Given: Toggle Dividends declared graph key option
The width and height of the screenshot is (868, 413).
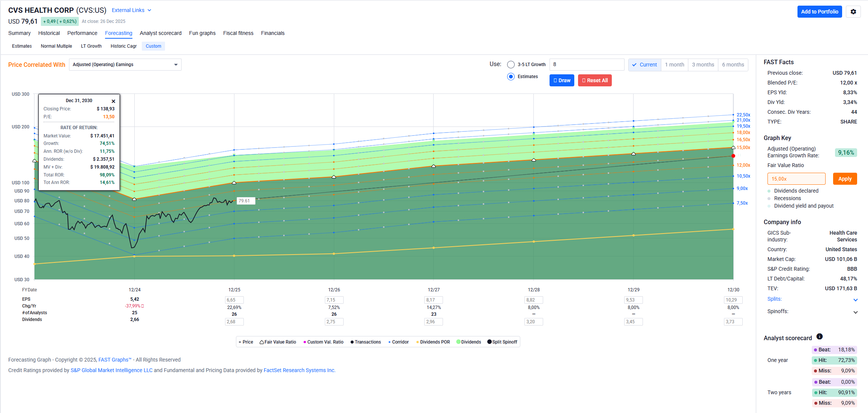Looking at the screenshot, I should [769, 191].
